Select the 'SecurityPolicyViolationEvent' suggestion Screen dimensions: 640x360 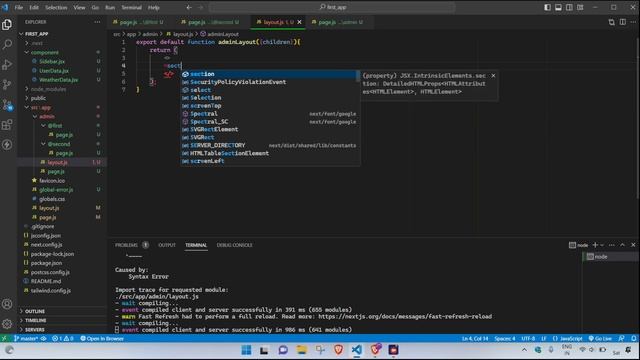pos(269,82)
